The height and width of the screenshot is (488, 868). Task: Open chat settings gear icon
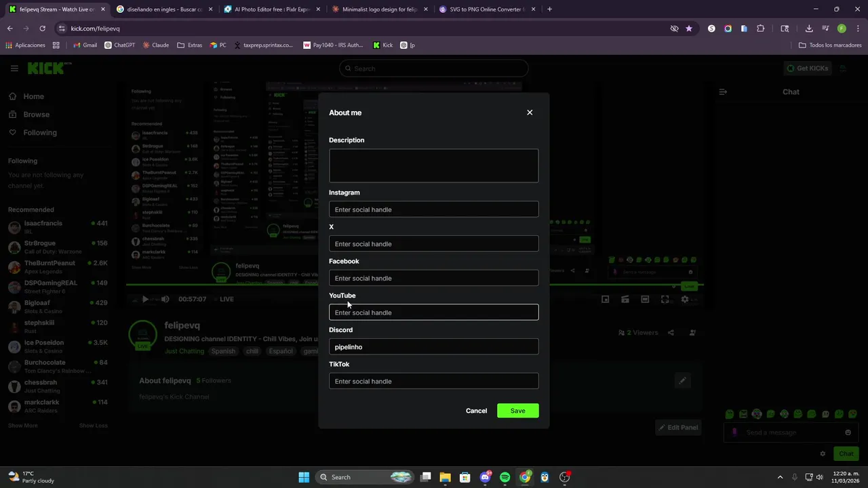click(823, 453)
